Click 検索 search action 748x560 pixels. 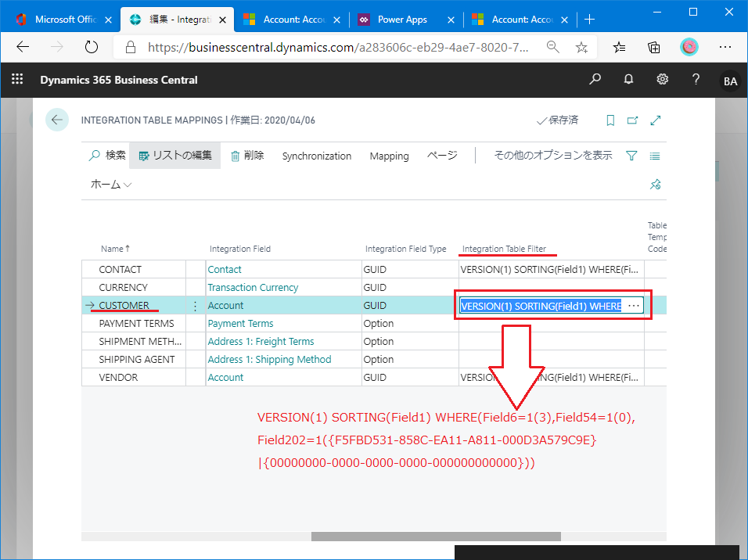[x=107, y=156]
